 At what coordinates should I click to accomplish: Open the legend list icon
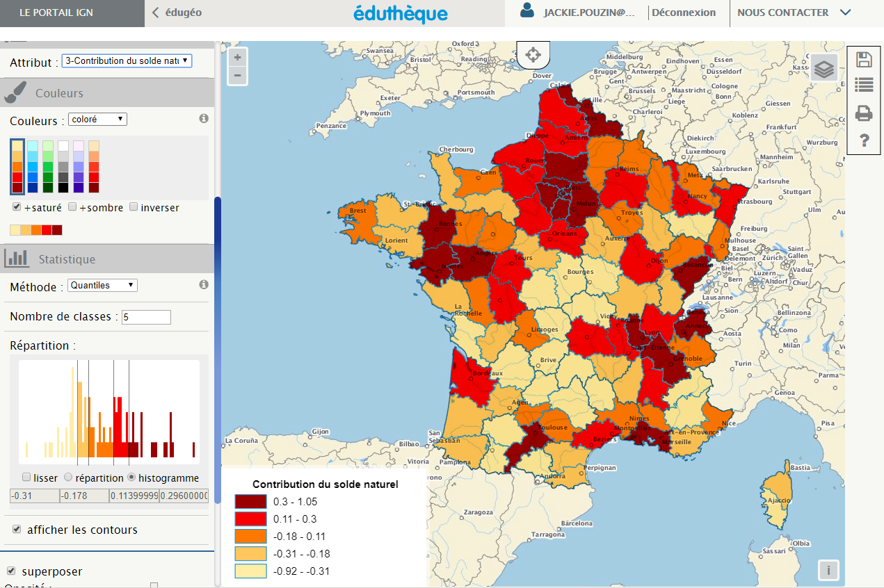click(864, 85)
